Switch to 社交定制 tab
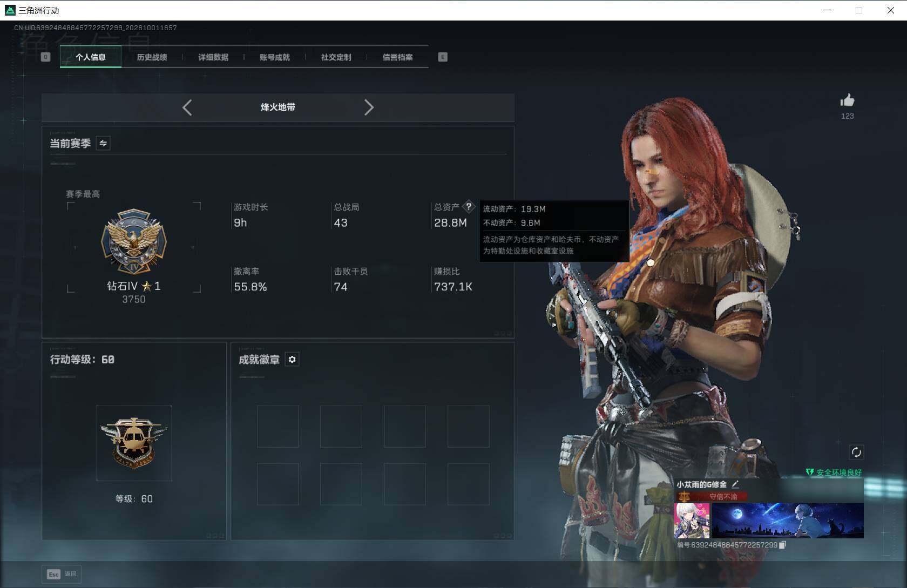 [336, 57]
